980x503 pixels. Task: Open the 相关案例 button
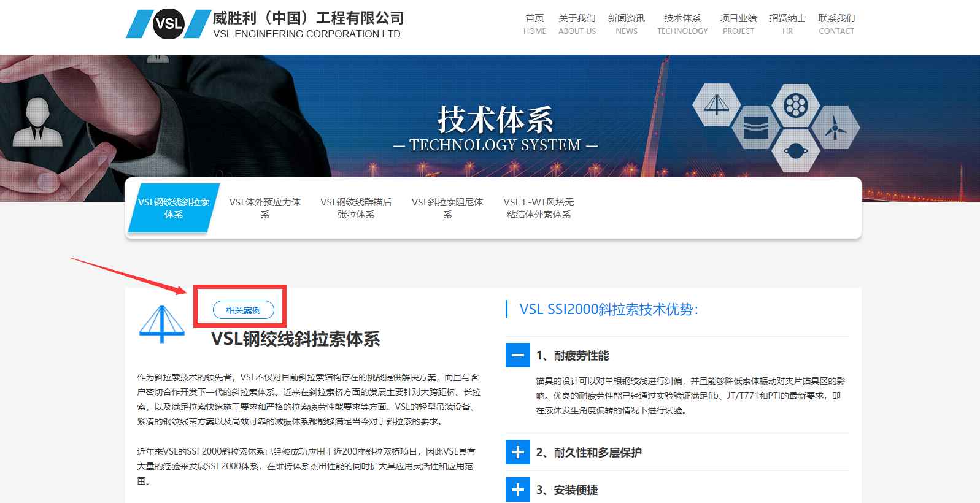coord(243,310)
